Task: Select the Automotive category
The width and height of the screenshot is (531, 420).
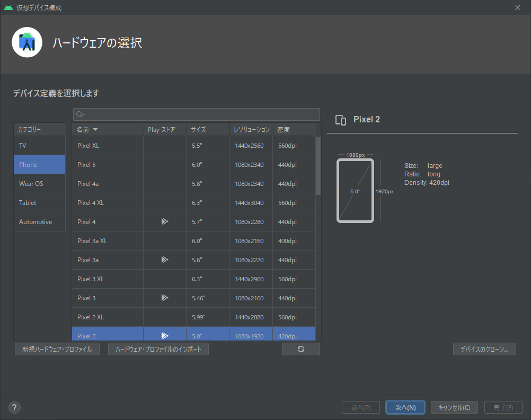Action: pyautogui.click(x=40, y=222)
